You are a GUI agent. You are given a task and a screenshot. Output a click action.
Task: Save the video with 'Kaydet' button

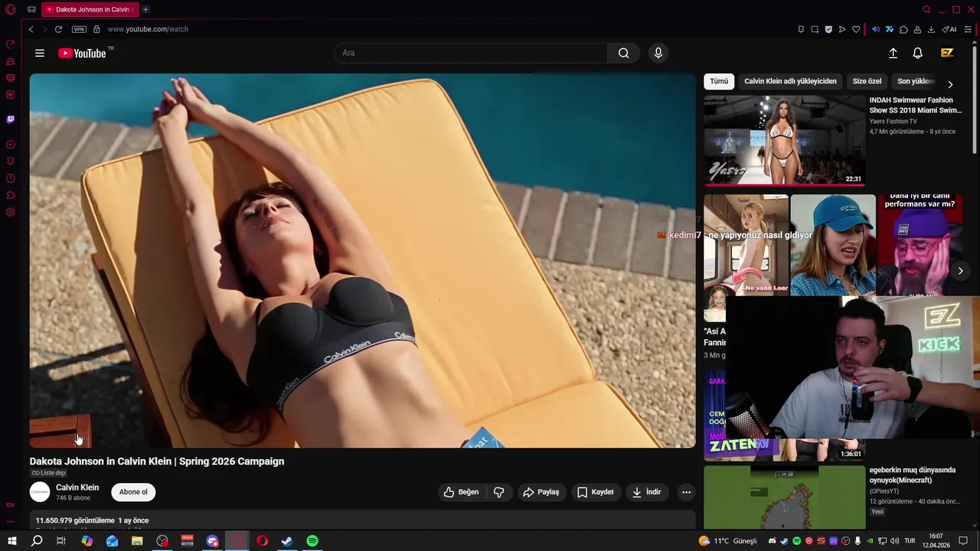(x=595, y=492)
